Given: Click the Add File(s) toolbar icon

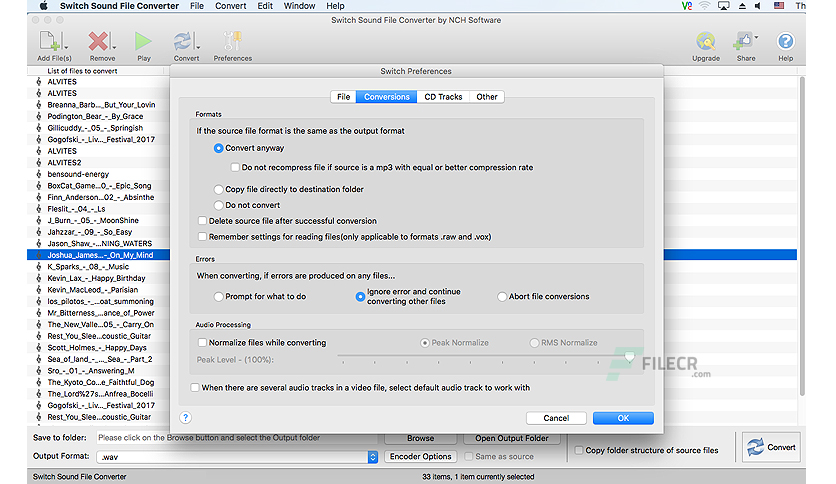Looking at the screenshot, I should 49,41.
